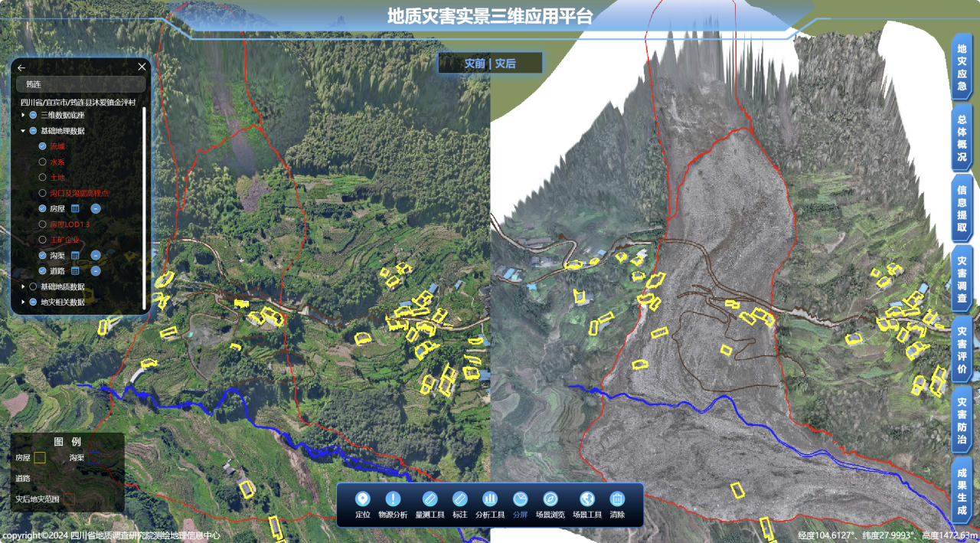
Task: Click minus circle icon beside 房屋
Action: tap(96, 208)
